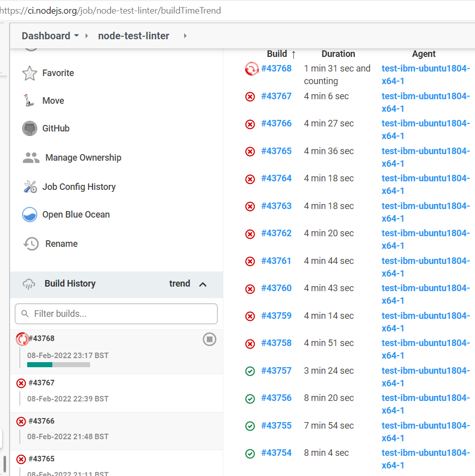Click the Rename history icon
This screenshot has width=475, height=476.
[31, 244]
